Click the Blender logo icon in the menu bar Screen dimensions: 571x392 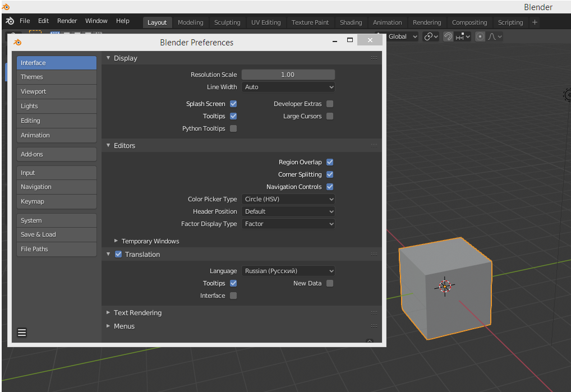tap(10, 21)
